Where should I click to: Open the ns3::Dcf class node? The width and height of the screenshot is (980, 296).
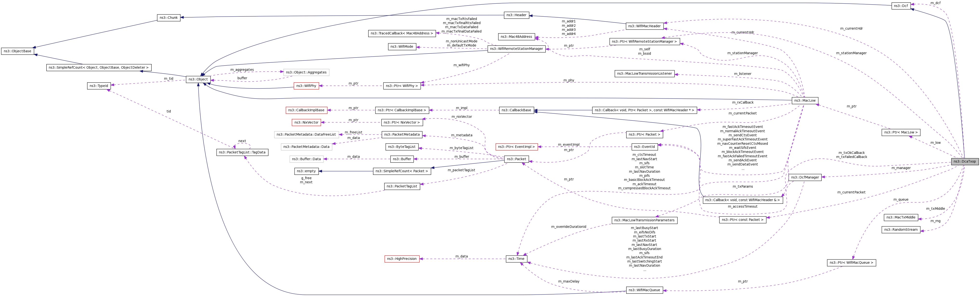pyautogui.click(x=901, y=6)
